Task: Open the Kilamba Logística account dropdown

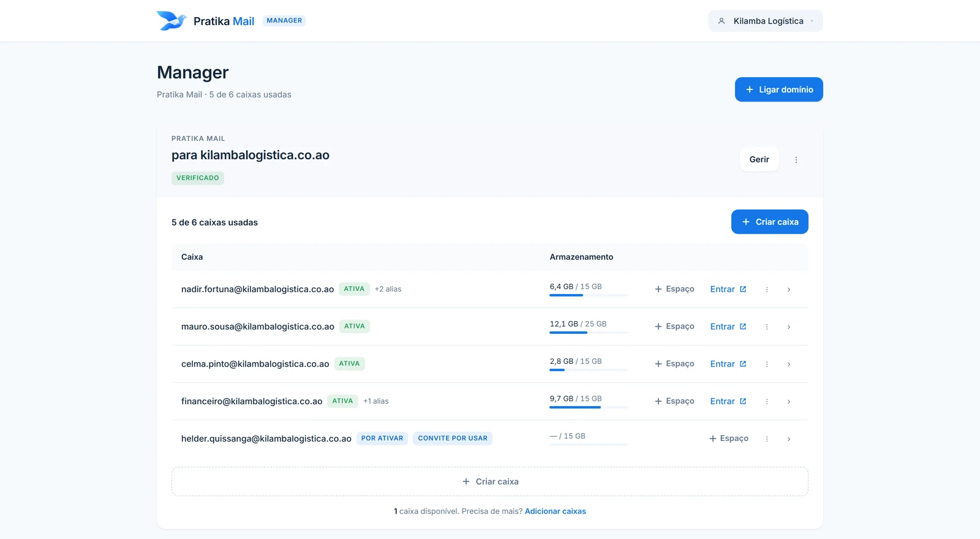Action: point(766,21)
